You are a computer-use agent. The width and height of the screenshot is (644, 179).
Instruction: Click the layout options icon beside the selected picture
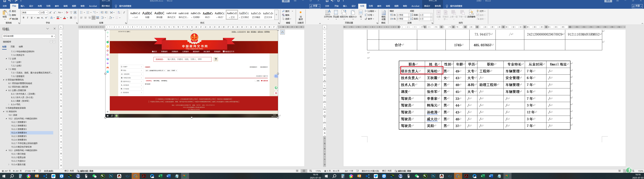pos(282,32)
